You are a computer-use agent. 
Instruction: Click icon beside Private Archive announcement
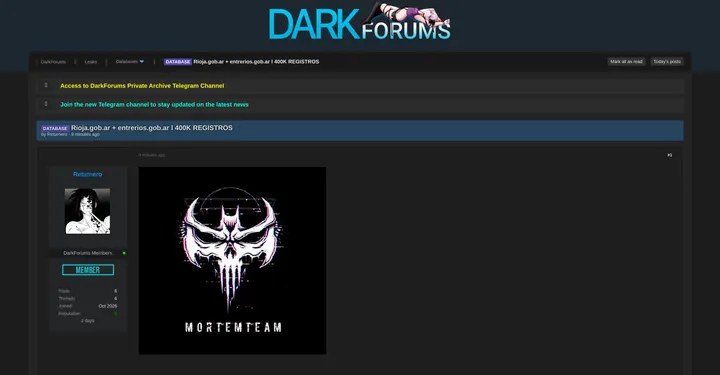46,85
